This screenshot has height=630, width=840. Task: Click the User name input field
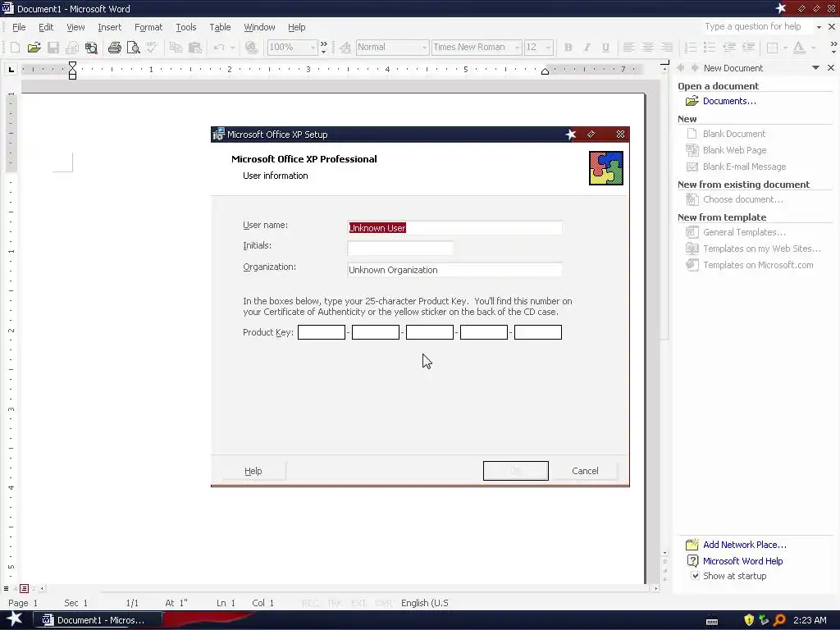[x=454, y=228]
